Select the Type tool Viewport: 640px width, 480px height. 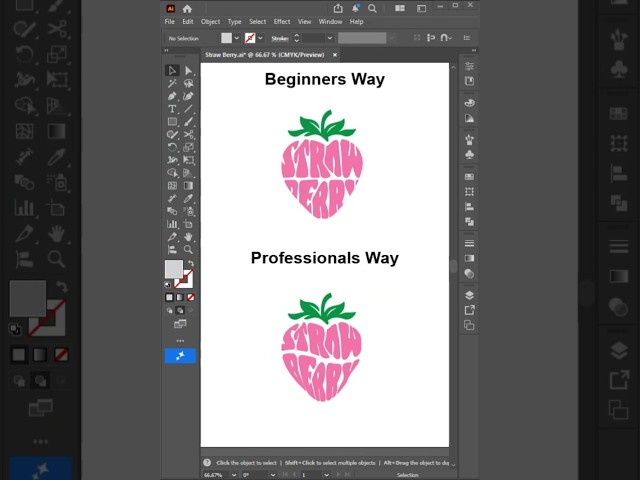(x=172, y=109)
